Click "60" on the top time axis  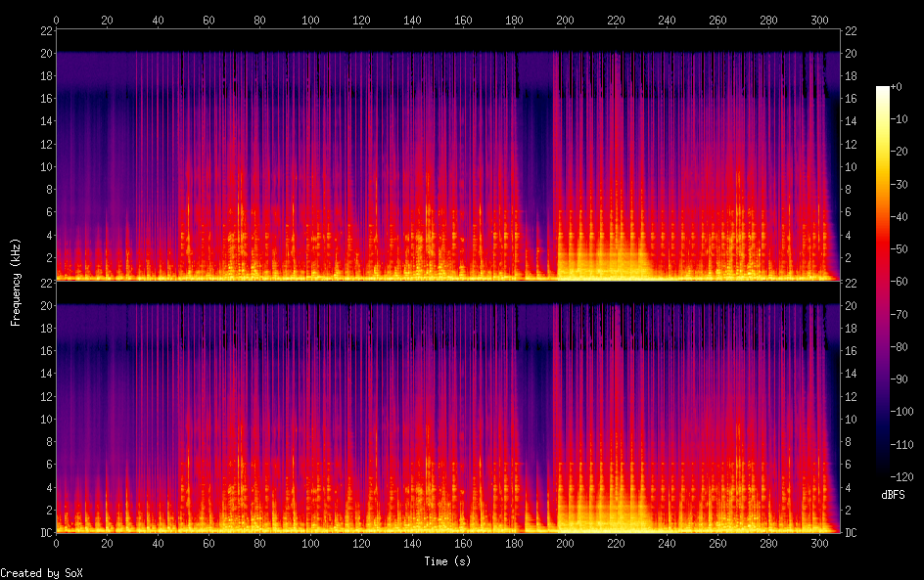(208, 21)
